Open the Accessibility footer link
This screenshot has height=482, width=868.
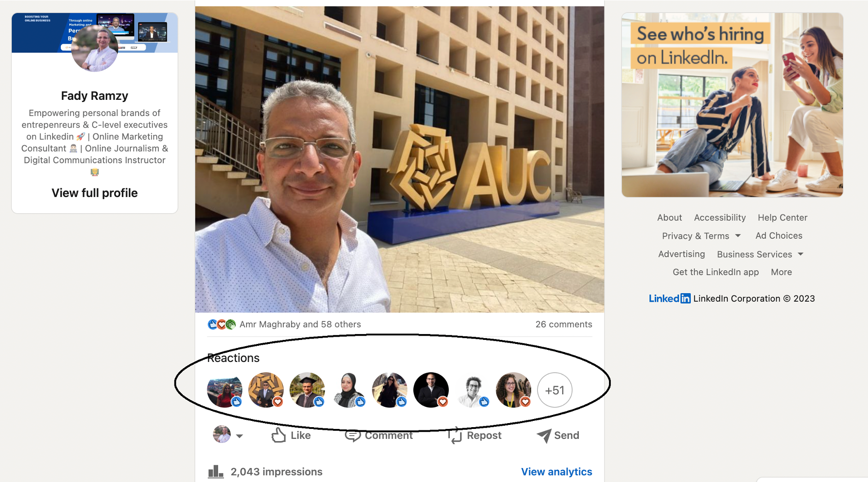coord(720,218)
